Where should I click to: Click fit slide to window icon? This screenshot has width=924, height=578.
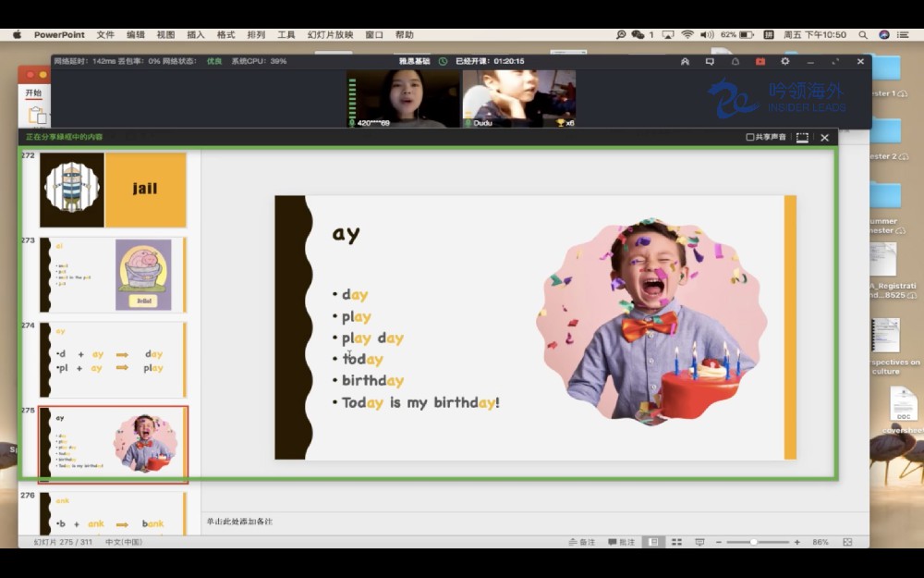point(847,542)
